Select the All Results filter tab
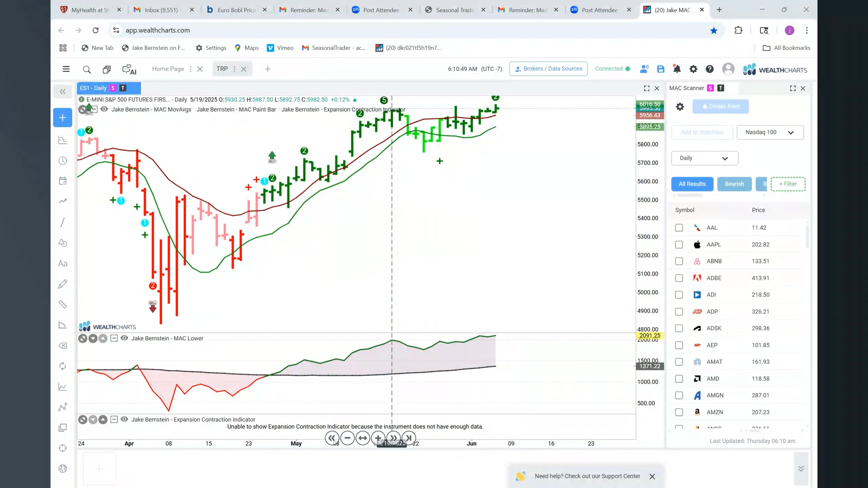The image size is (868, 488). pos(692,184)
